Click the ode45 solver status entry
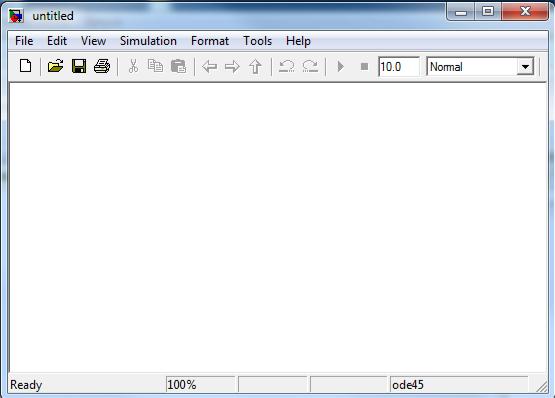The width and height of the screenshot is (555, 398). [x=459, y=385]
